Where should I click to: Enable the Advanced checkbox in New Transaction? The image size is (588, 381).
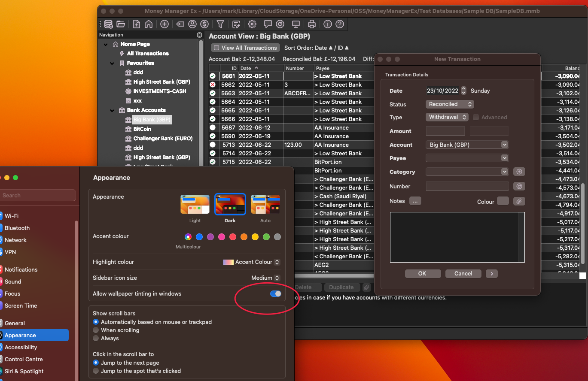(476, 117)
